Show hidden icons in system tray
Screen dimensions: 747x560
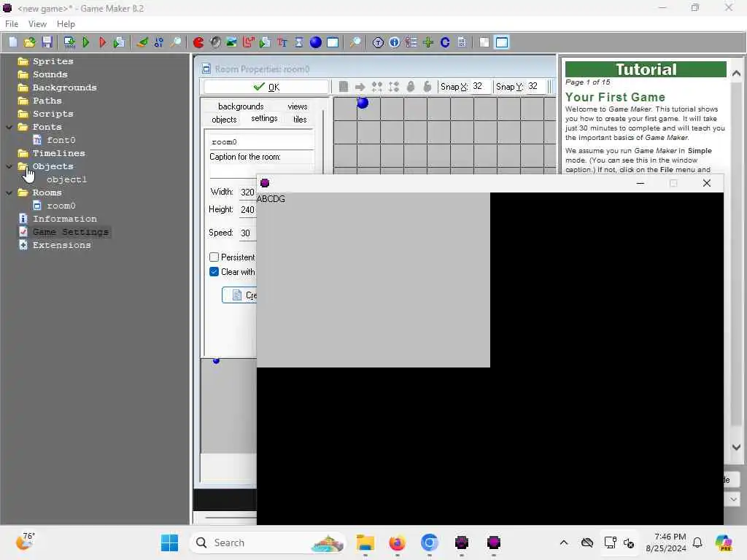pyautogui.click(x=564, y=542)
